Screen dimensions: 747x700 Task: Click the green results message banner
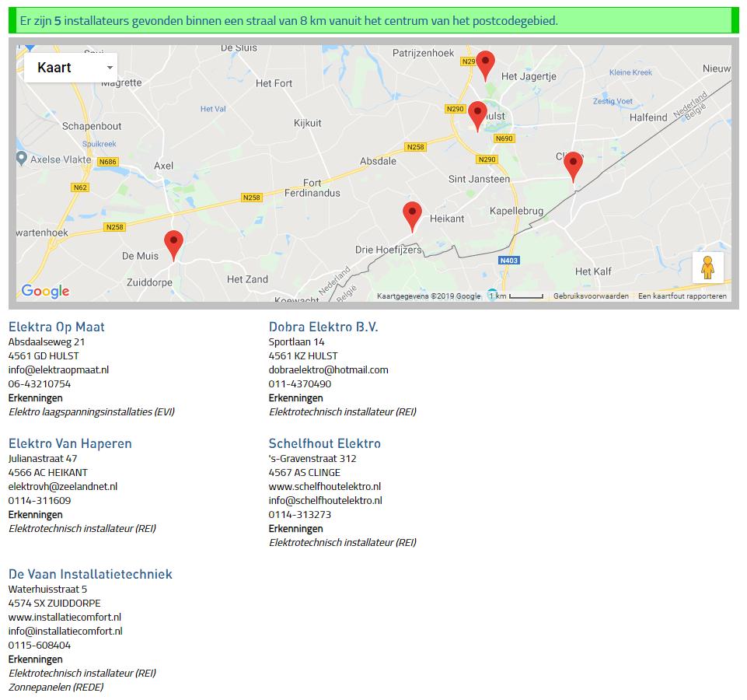(373, 20)
